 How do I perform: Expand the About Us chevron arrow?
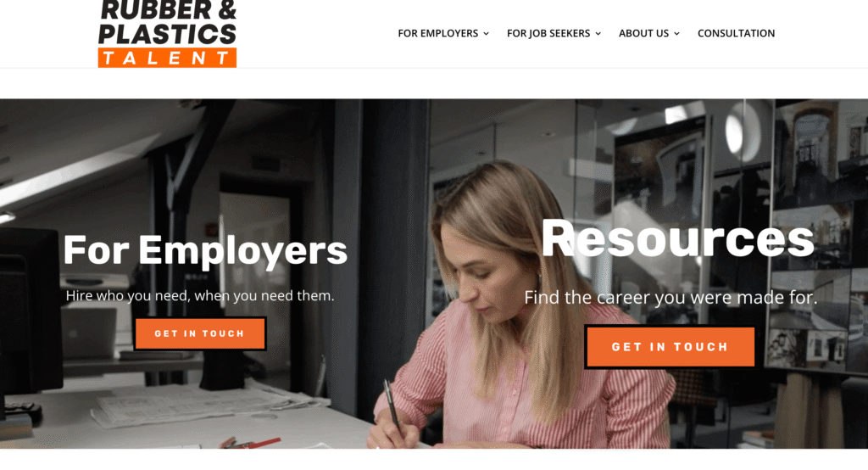coord(676,34)
